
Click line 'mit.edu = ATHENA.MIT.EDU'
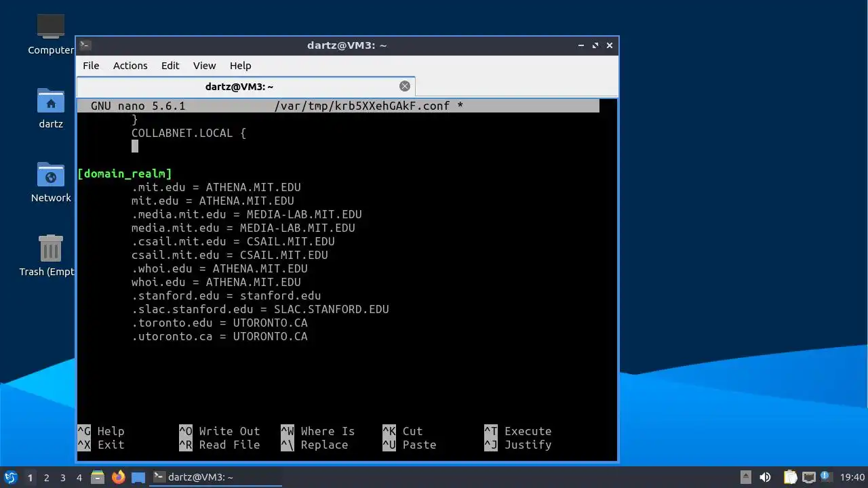212,201
